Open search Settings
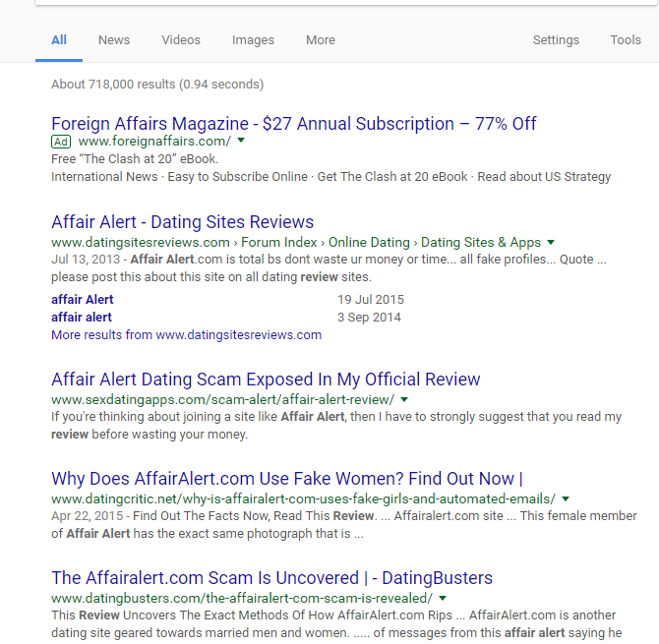The image size is (659, 644). point(556,40)
